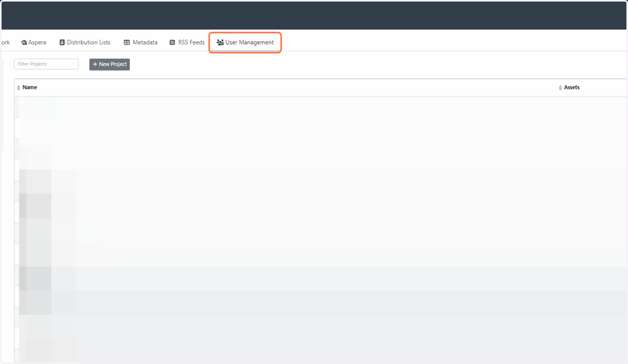Focus the Filter Projects input field

click(46, 64)
